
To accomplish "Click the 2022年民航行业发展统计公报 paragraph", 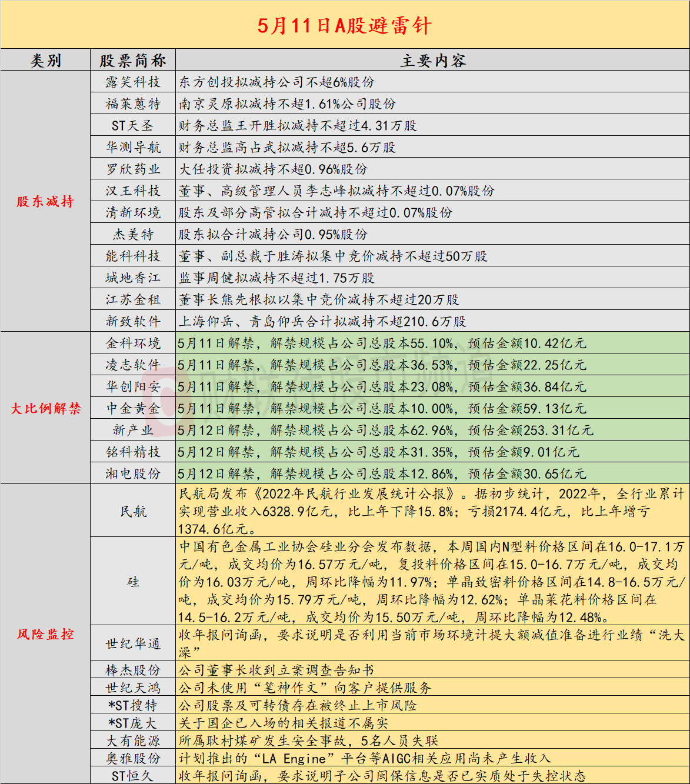I will click(432, 511).
